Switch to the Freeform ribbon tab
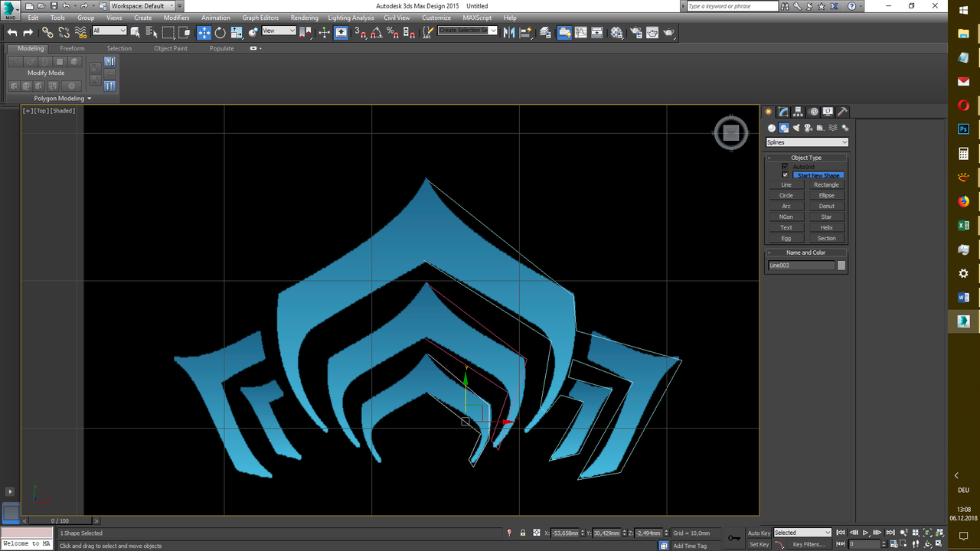 click(73, 48)
